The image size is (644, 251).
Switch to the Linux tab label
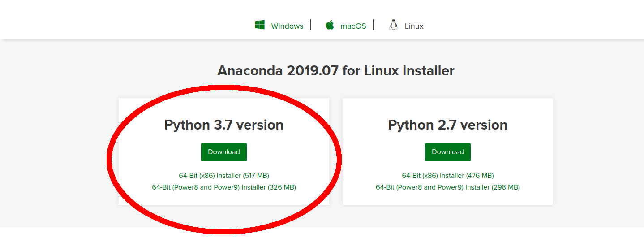pyautogui.click(x=414, y=26)
